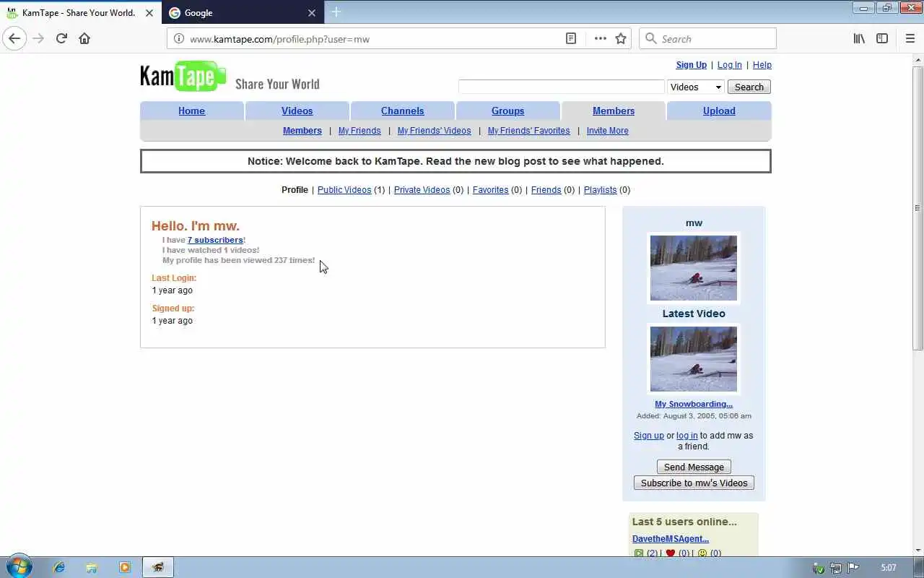Image resolution: width=924 pixels, height=578 pixels.
Task: Click the Search button next to Videos
Action: coord(749,87)
